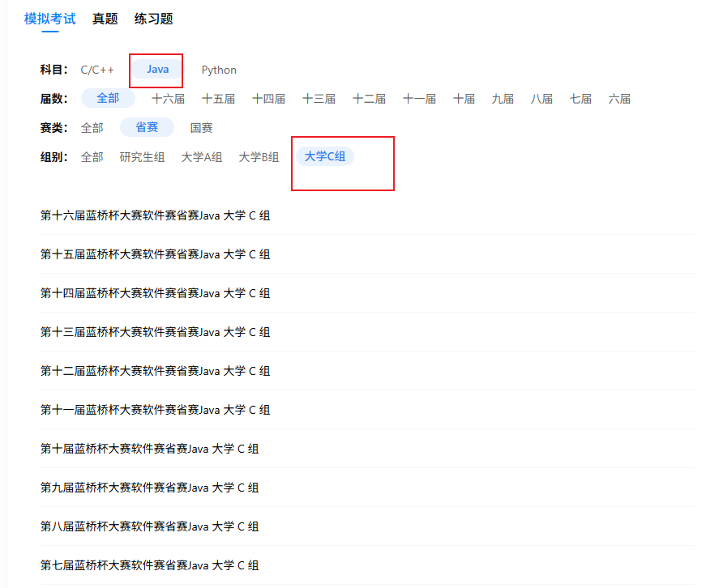Open 第十五届蓝桥杯大赛软件赛省赛Java 大学 C 组
The width and height of the screenshot is (719, 588).
tap(155, 254)
